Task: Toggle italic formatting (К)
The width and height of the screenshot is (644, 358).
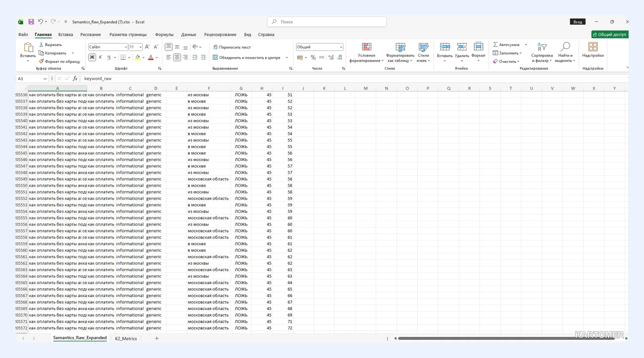Action: tap(100, 57)
